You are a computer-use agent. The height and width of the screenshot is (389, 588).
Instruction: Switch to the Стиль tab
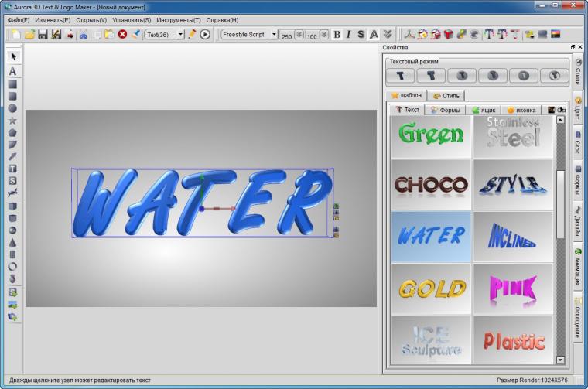[x=446, y=96]
